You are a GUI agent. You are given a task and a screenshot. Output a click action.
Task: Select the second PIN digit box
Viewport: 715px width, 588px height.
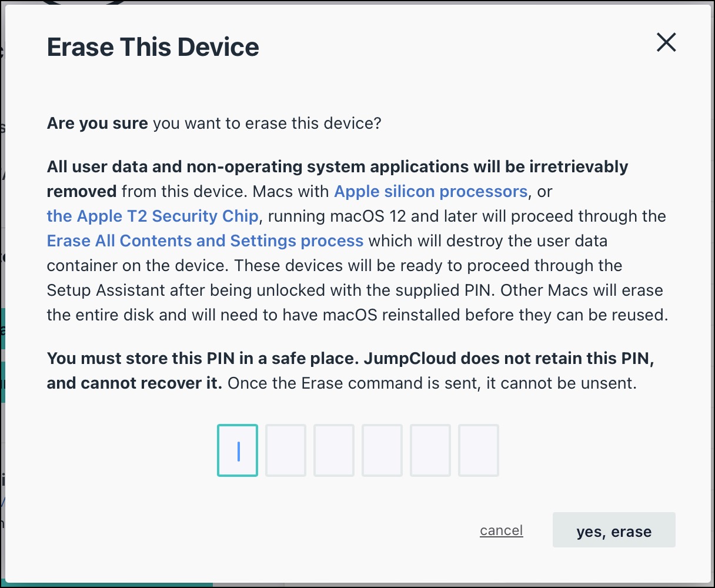coord(286,450)
